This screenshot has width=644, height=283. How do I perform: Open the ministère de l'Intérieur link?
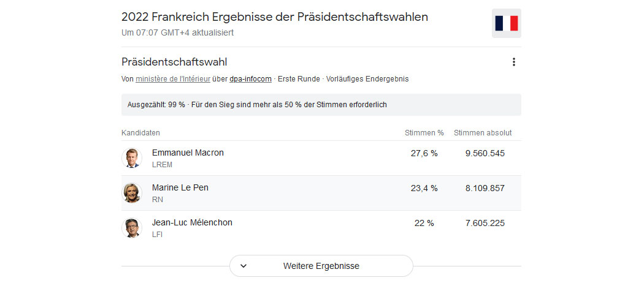(173, 79)
